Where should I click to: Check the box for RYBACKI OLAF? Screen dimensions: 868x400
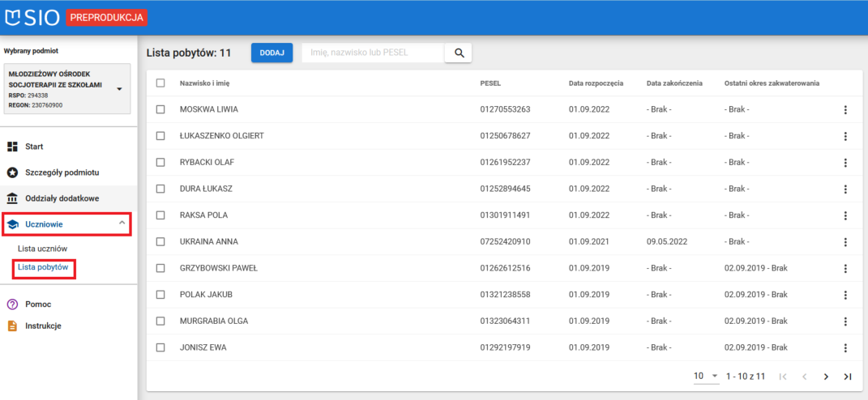point(160,162)
